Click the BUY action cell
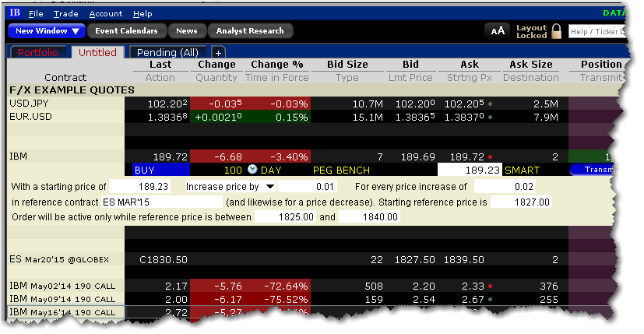 click(160, 169)
